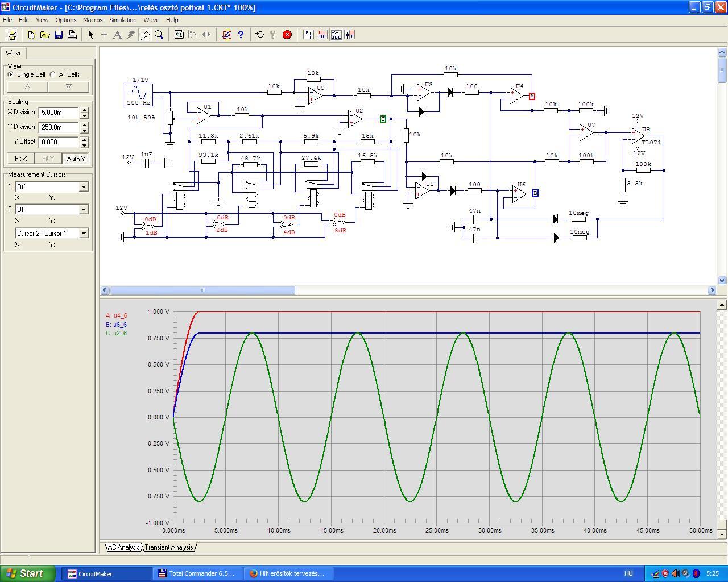Click the up triangle cell button

pos(27,87)
